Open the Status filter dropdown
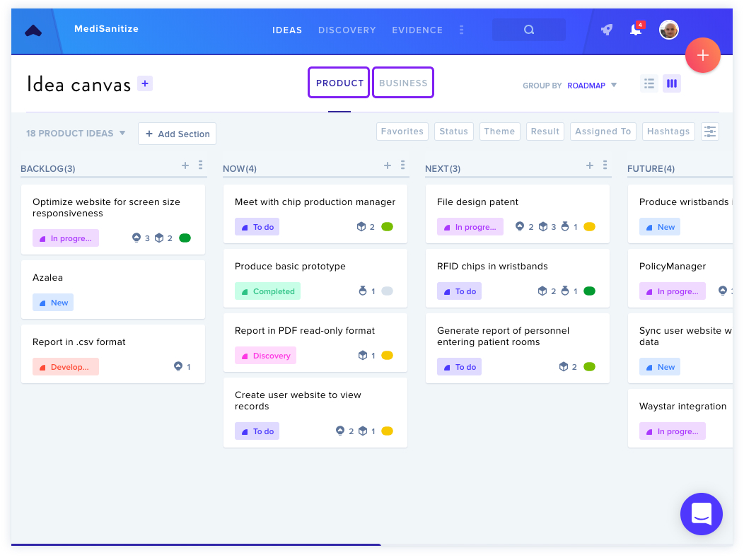The width and height of the screenshot is (744, 560). (x=453, y=132)
